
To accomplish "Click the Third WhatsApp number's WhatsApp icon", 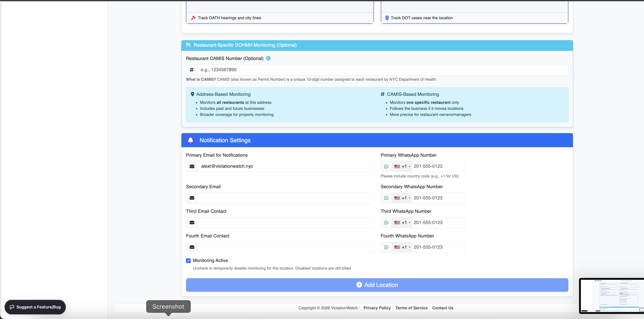I will [x=386, y=223].
